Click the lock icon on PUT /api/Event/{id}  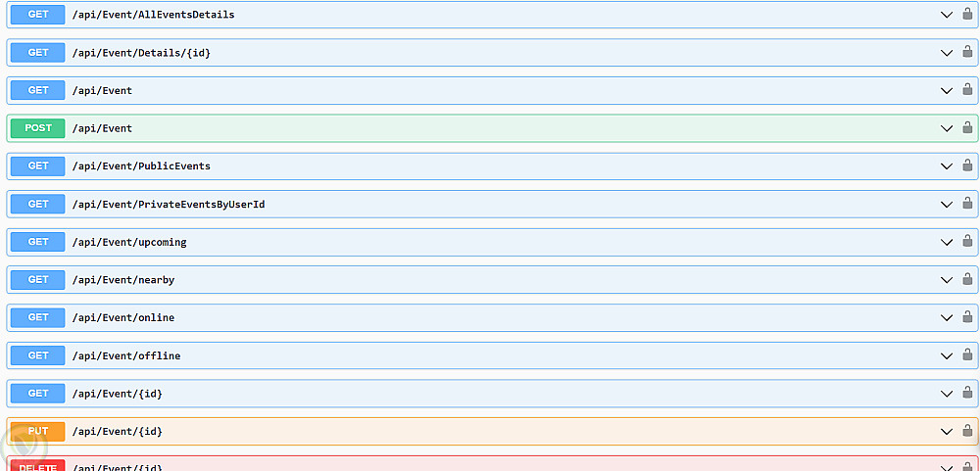(967, 431)
